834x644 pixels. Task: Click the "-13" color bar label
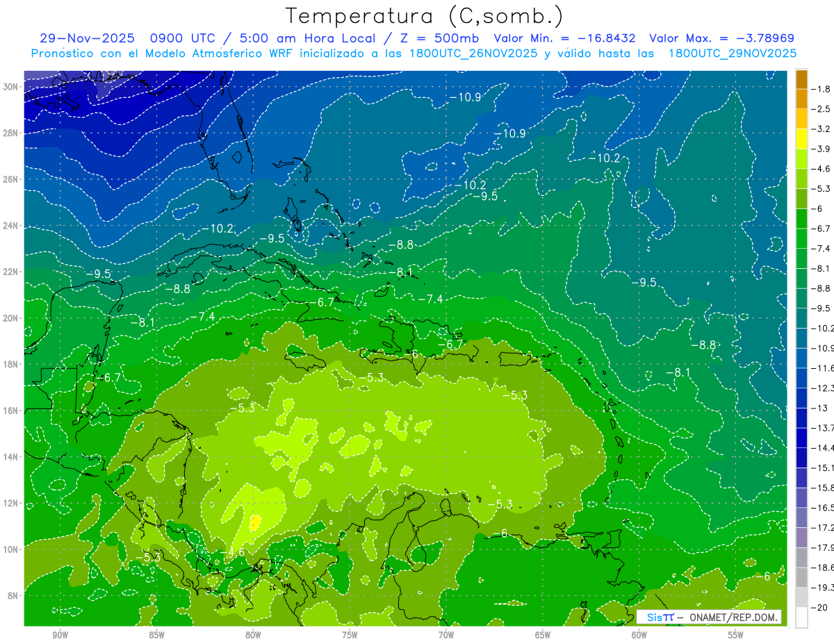pyautogui.click(x=819, y=408)
